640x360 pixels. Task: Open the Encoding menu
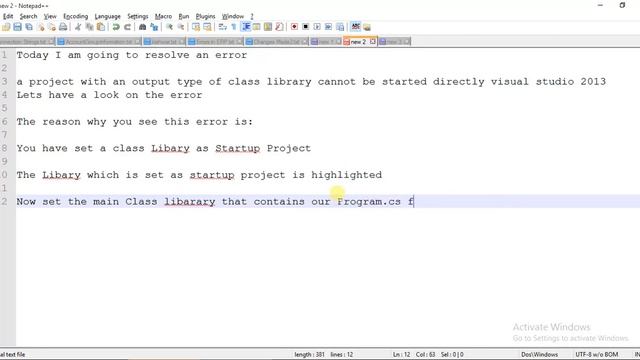[x=76, y=16]
